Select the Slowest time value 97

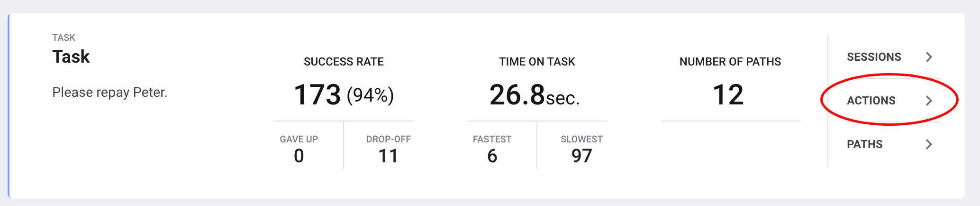pos(581,156)
